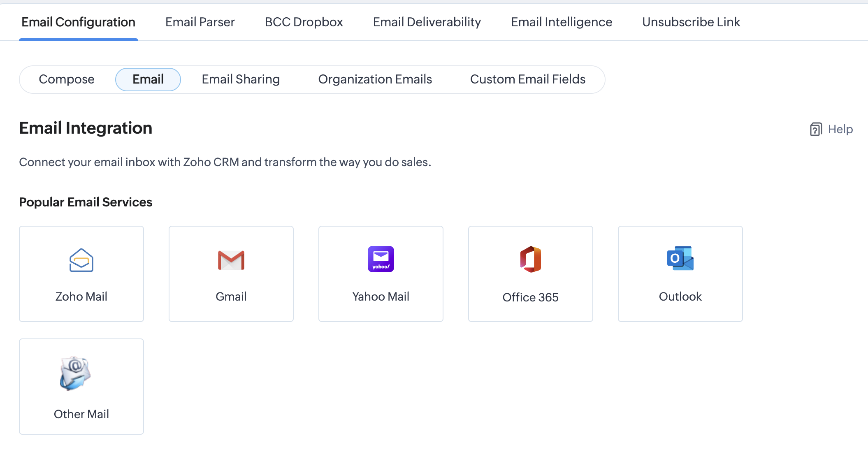The image size is (868, 454).
Task: Select the Email Intelligence tab
Action: click(561, 22)
